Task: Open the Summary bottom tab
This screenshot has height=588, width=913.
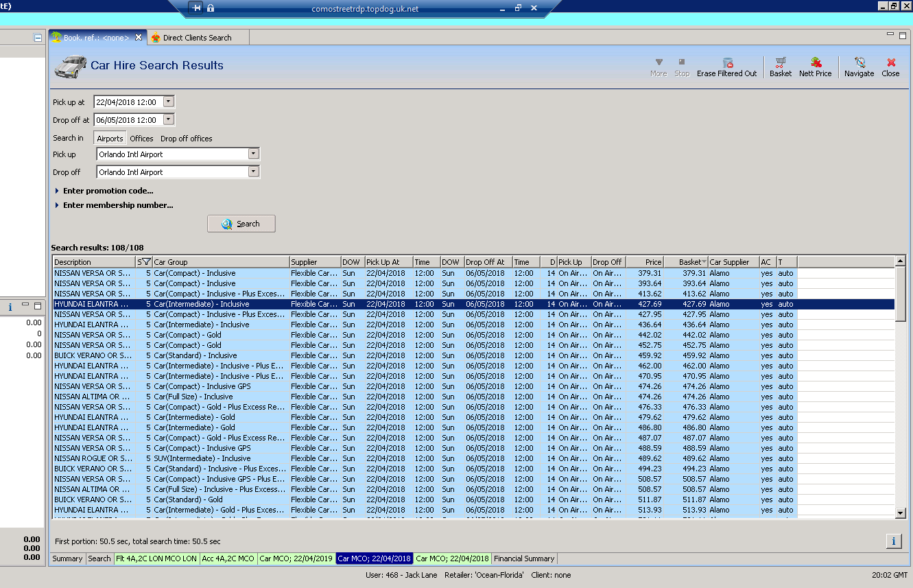Action: pos(67,558)
